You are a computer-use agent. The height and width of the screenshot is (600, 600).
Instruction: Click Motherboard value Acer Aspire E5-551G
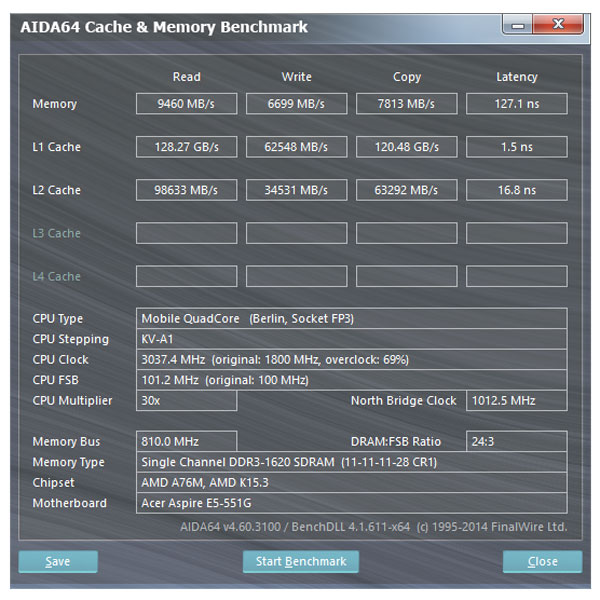[x=352, y=503]
